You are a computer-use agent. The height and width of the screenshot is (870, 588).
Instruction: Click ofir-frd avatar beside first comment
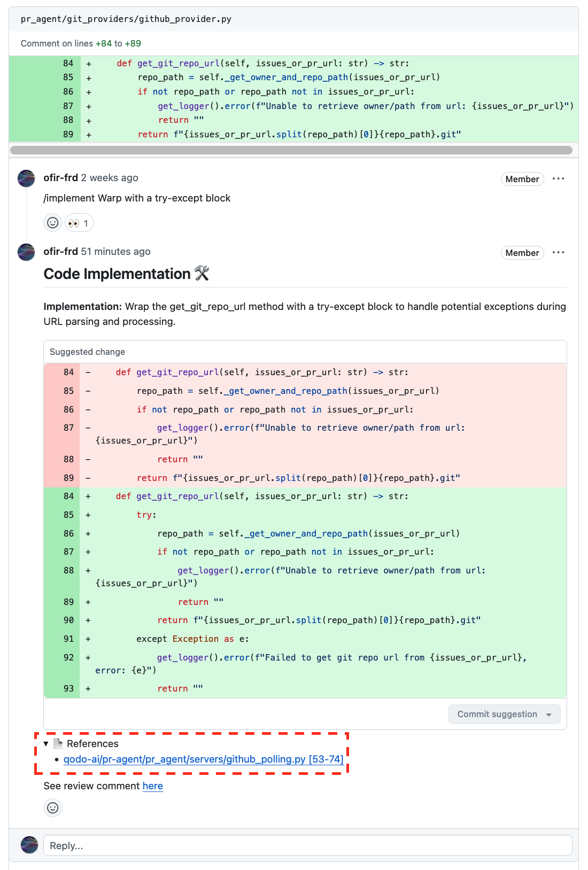click(26, 178)
